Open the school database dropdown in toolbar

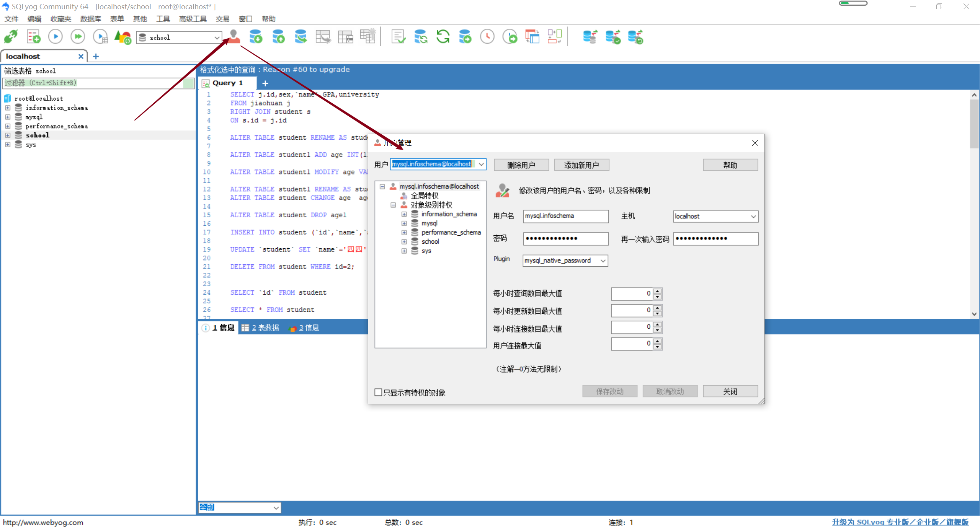(x=217, y=37)
